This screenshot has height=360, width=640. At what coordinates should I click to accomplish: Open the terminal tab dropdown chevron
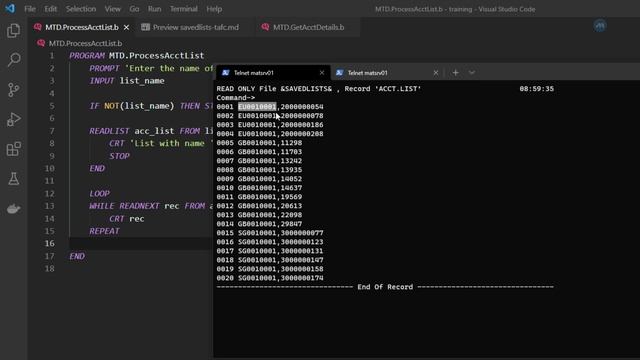pos(472,73)
